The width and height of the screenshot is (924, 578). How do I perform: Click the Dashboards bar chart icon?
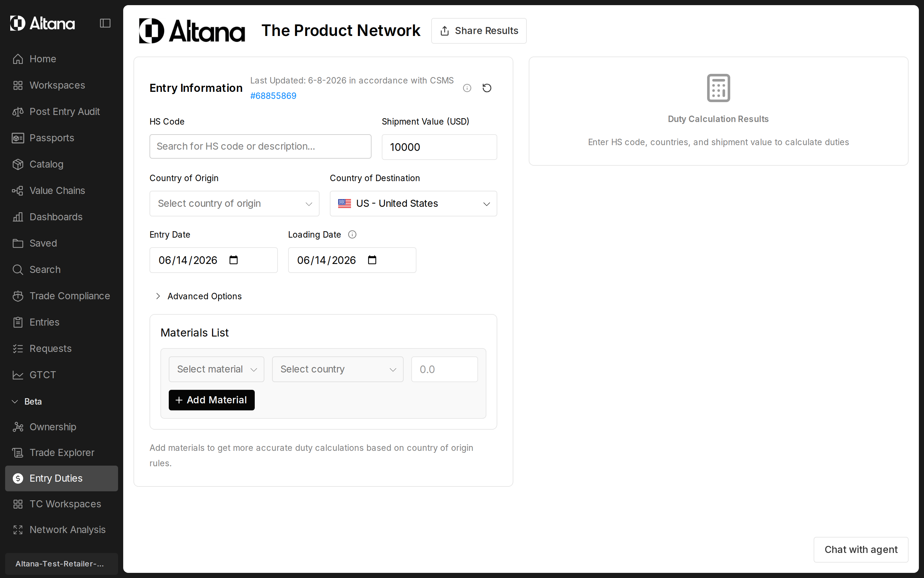pos(18,217)
